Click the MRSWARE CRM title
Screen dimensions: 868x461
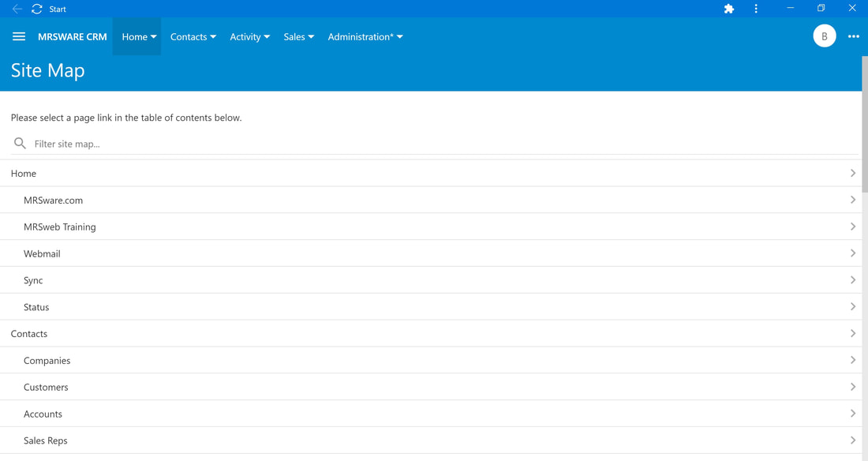(73, 36)
